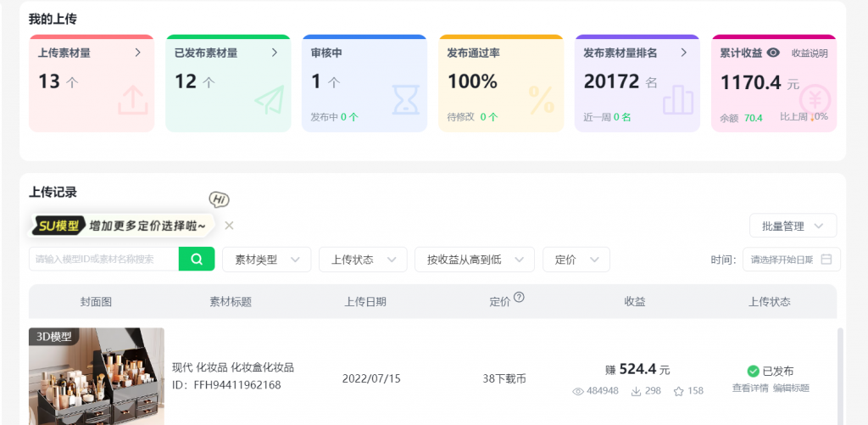Click percent icon in 发布通过率 card

[x=542, y=100]
